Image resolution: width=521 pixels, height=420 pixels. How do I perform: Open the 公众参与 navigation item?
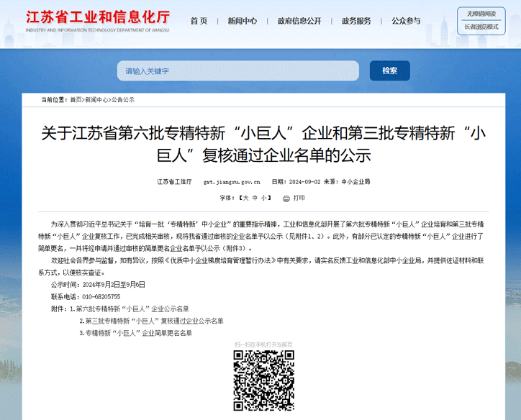[x=406, y=21]
